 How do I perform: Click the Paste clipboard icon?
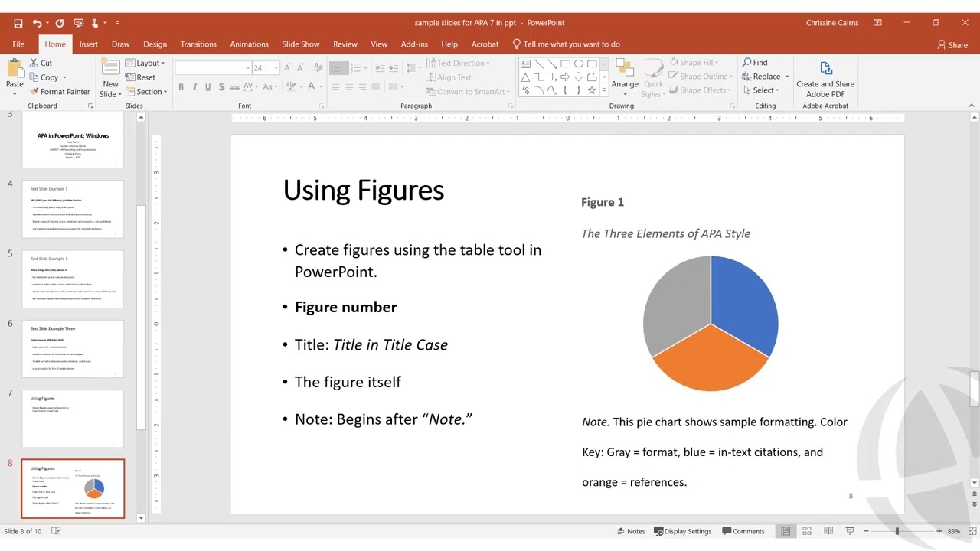click(15, 69)
